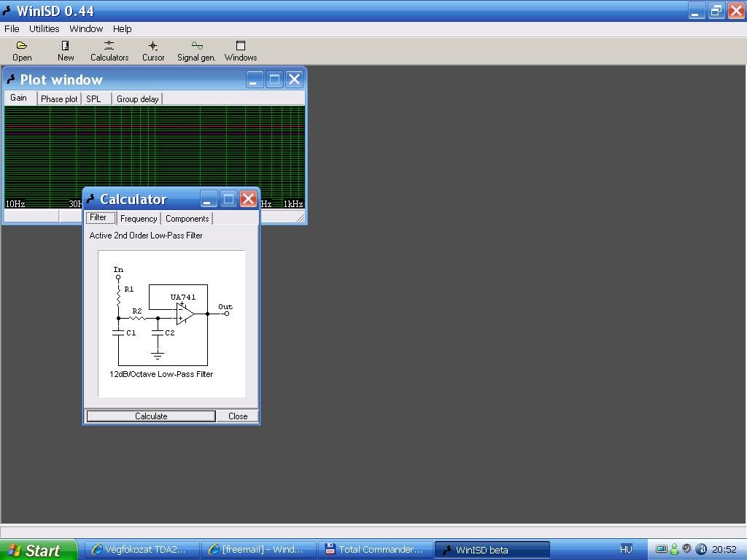Switch to [freemail] taskbar window
The width and height of the screenshot is (747, 560).
[x=258, y=550]
